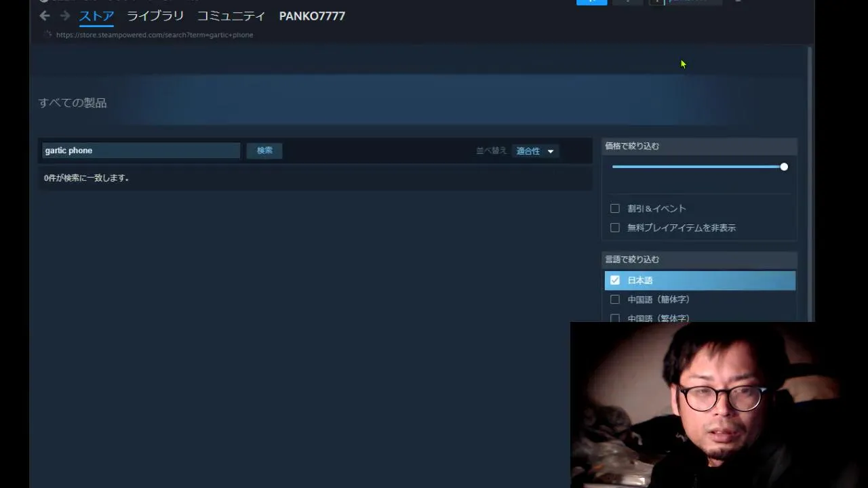
Task: Go back with the left arrow
Action: tap(45, 16)
